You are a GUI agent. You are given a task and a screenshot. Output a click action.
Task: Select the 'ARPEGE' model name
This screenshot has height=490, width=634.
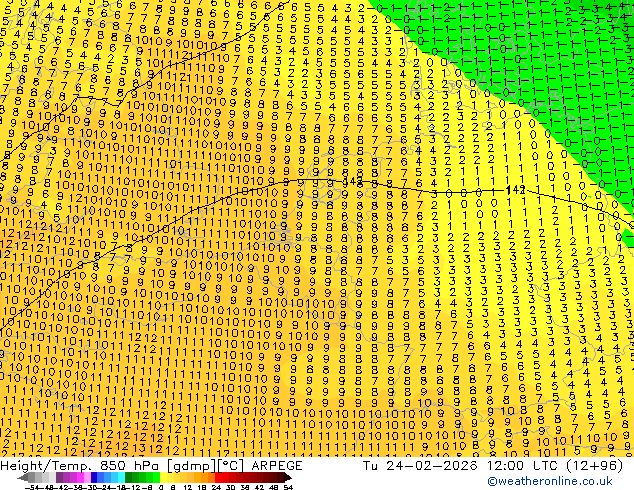point(277,466)
